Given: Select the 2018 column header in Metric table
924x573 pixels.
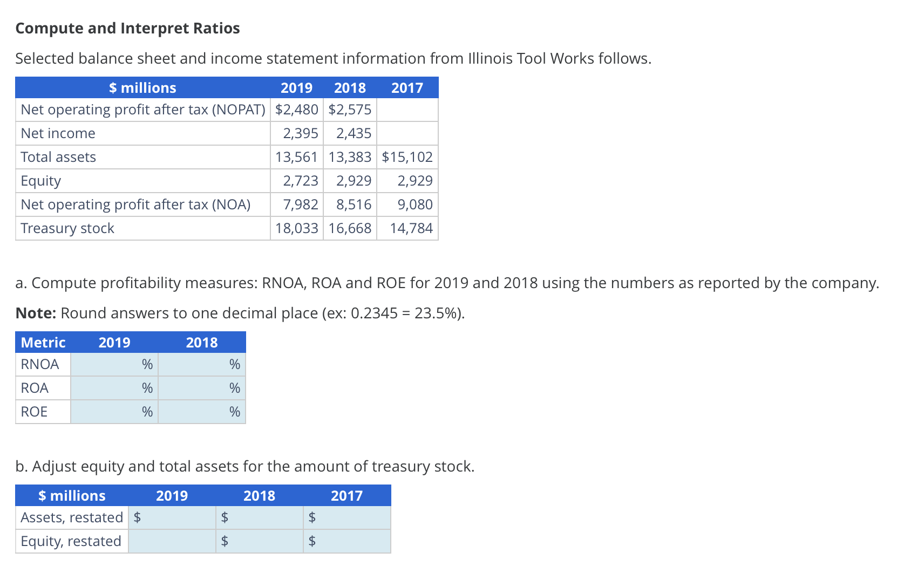Looking at the screenshot, I should [202, 342].
